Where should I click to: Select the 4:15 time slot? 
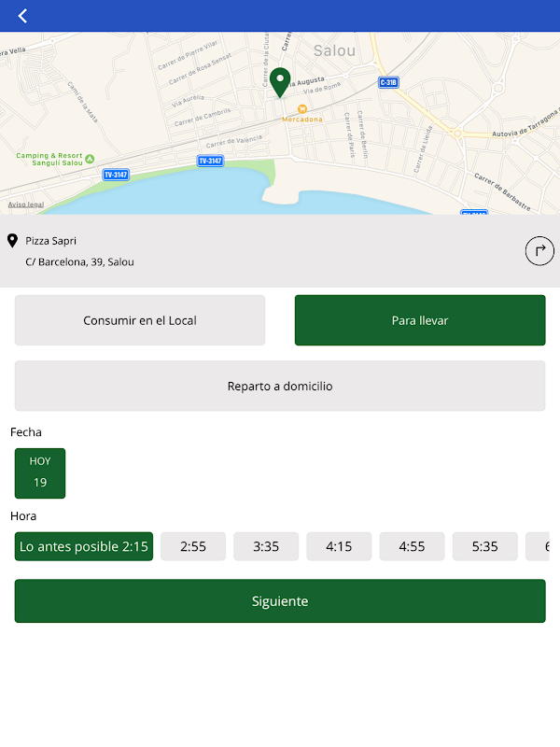[x=339, y=546]
